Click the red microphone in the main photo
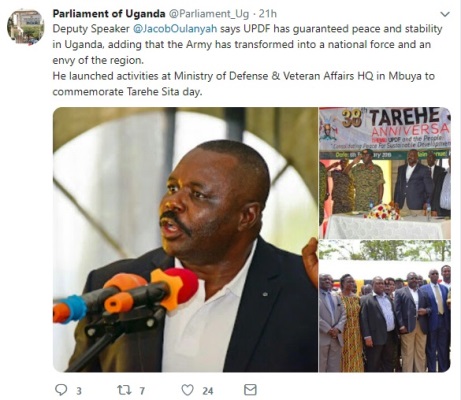This screenshot has width=461, height=400. pos(182,285)
